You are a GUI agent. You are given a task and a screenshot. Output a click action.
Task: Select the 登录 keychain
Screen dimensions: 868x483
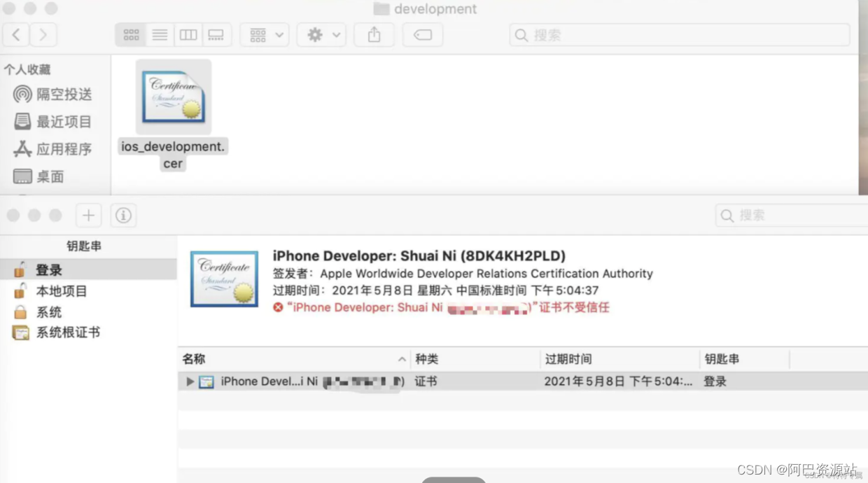[x=88, y=269]
